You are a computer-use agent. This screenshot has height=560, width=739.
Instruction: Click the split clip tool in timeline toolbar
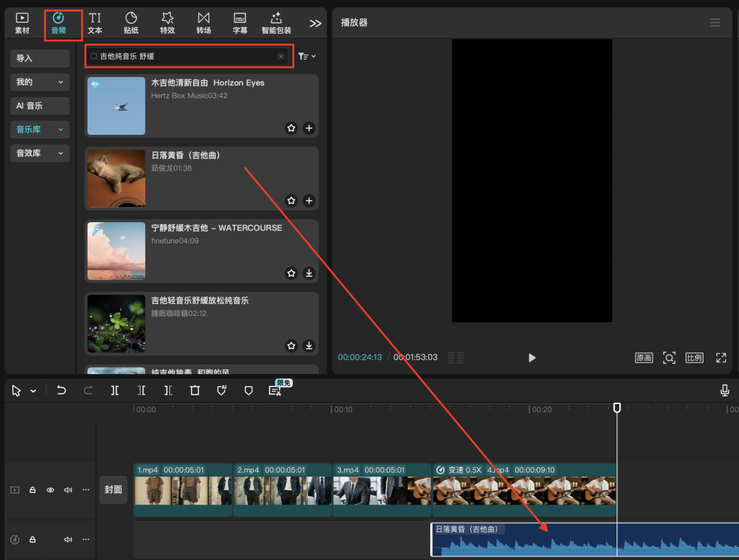[115, 390]
